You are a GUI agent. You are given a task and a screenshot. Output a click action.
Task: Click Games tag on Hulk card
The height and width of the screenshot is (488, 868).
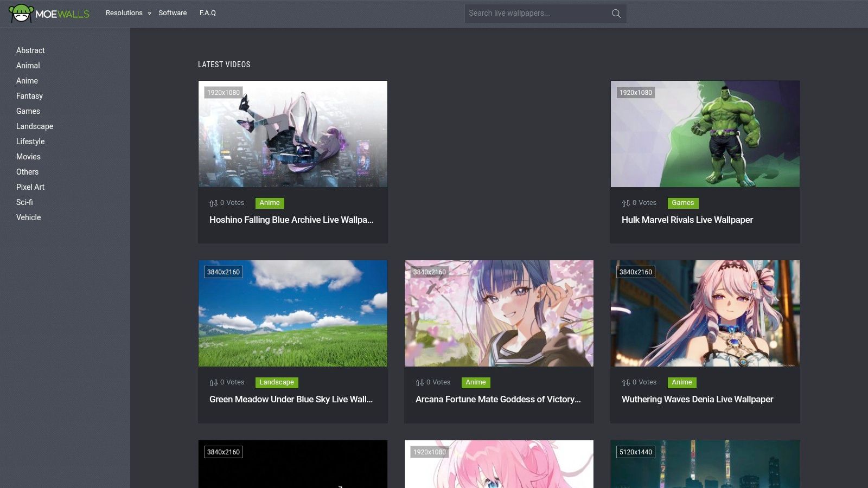click(683, 203)
